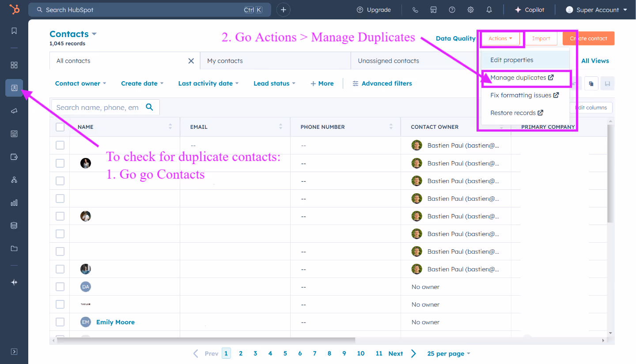Tick the checkbox for the first contact row
This screenshot has height=364, width=636.
click(60, 145)
